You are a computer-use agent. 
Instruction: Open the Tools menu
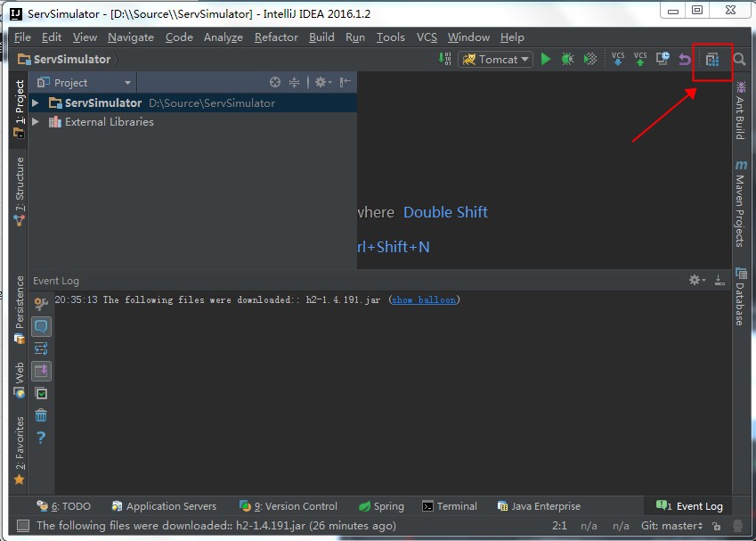[391, 37]
